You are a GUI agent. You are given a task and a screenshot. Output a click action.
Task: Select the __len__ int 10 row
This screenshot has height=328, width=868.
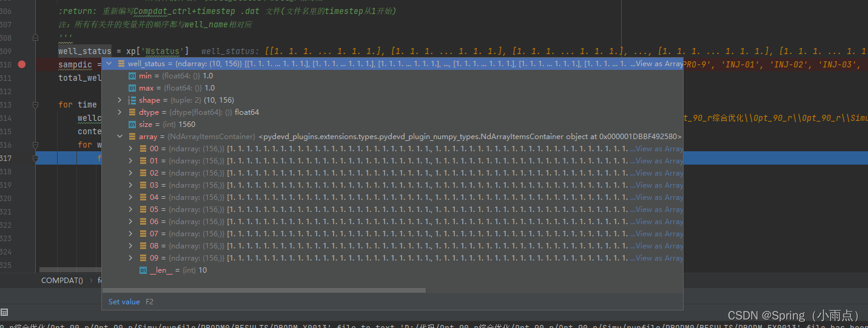point(392,270)
